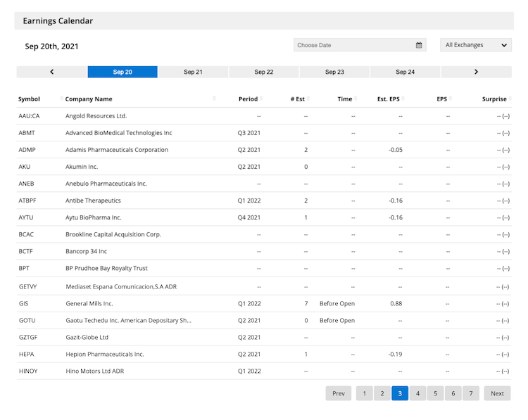Sort table by Period column
This screenshot has height=420, width=528.
[249, 99]
